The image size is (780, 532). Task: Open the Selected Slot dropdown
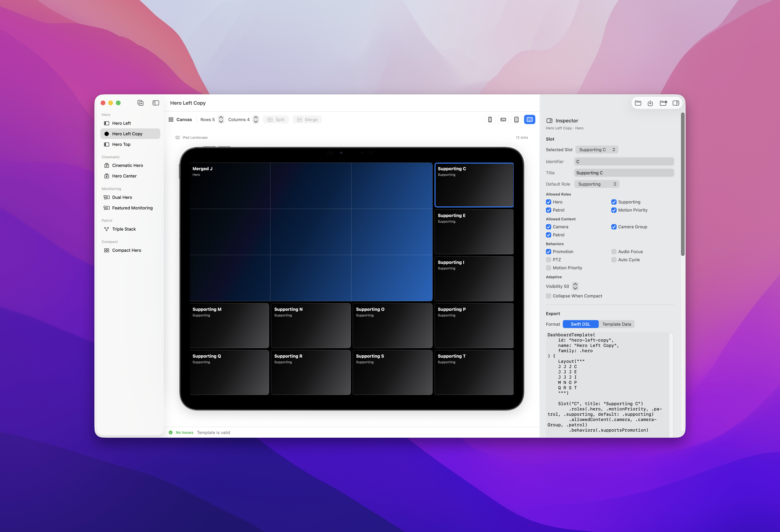coord(597,150)
